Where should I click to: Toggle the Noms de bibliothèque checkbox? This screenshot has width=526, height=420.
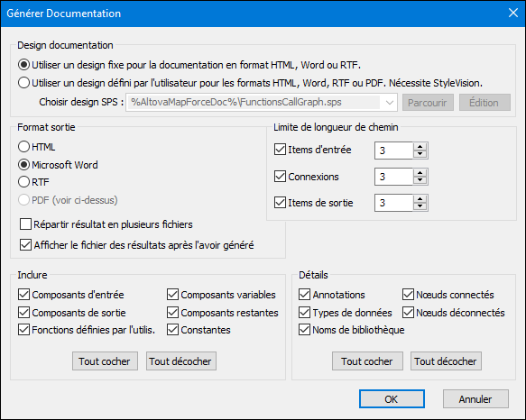(304, 330)
